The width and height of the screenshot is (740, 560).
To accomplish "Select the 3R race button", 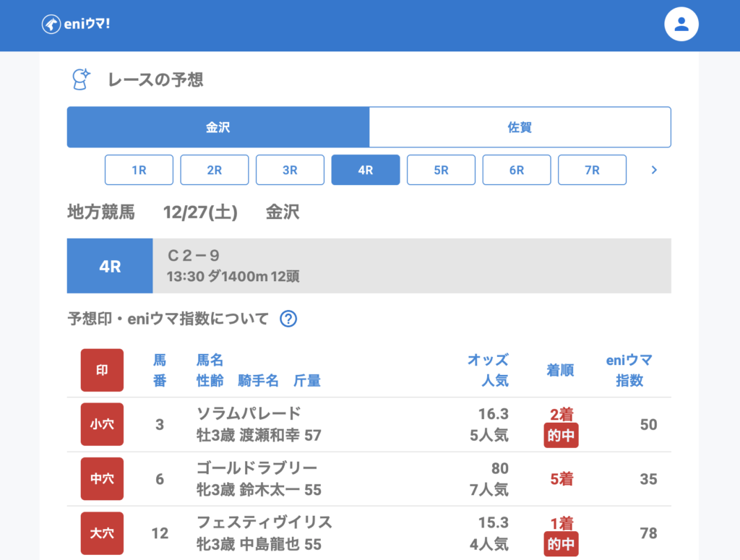I will click(x=290, y=170).
